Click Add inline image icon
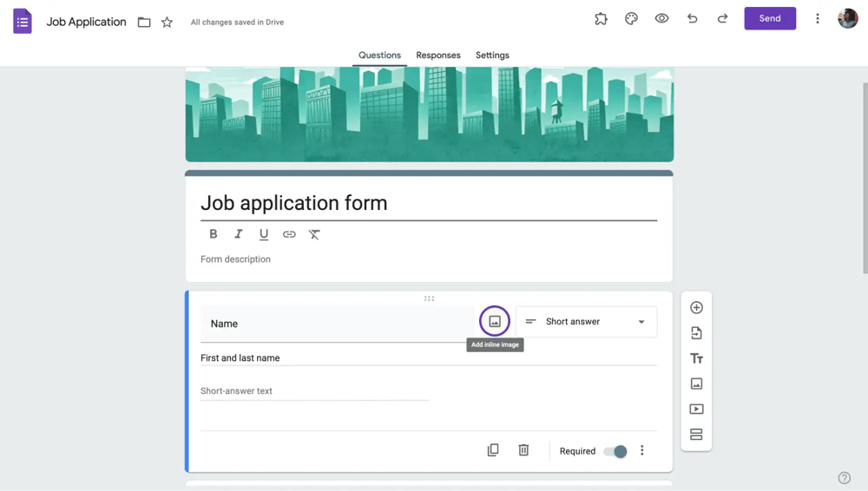Screen dimensions: 868x491 pos(495,322)
